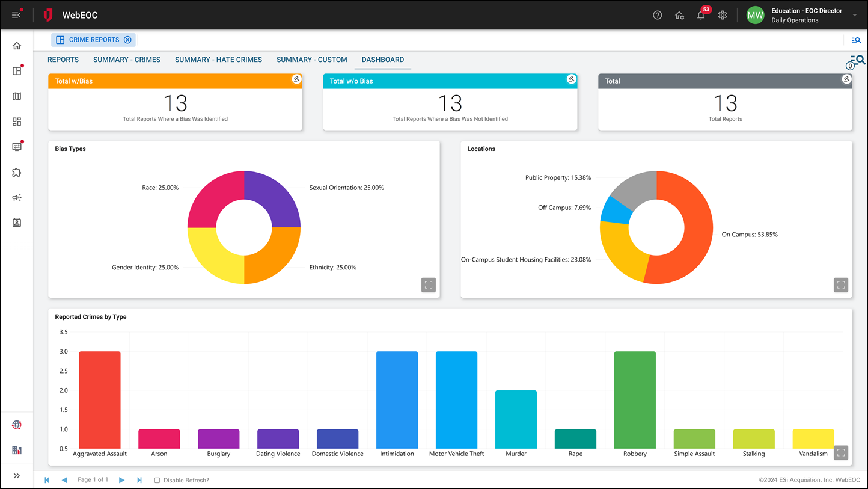Select the Maps icon in the sidebar

point(17,96)
